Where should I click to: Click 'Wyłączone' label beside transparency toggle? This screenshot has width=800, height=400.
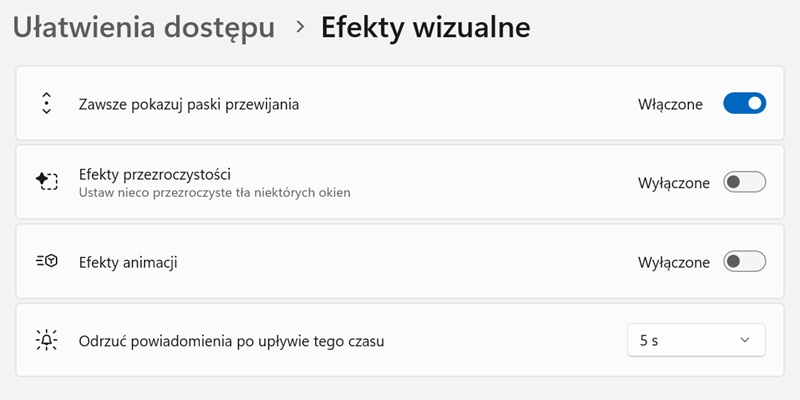coord(674,182)
